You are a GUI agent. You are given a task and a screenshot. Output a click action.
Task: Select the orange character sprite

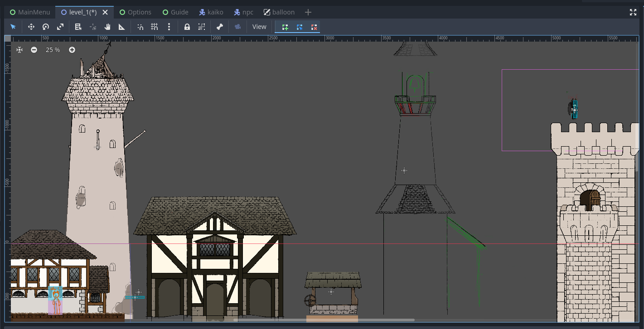(x=56, y=302)
